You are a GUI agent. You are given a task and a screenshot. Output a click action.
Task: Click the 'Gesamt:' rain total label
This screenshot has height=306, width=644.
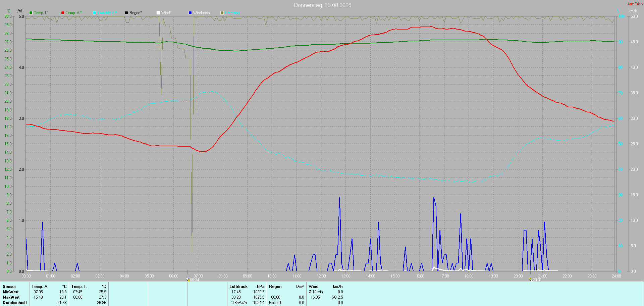coord(276,303)
